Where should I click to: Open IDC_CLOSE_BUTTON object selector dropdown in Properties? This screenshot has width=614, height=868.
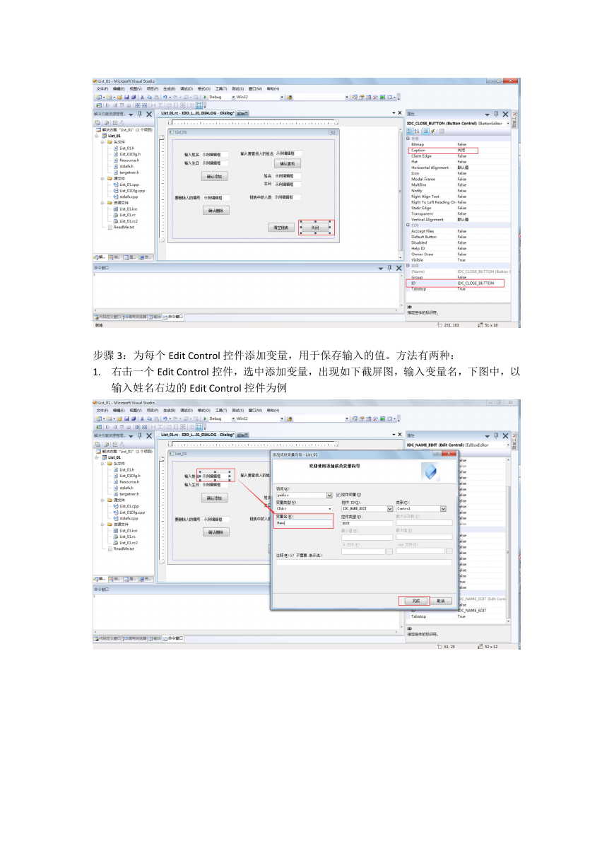509,123
